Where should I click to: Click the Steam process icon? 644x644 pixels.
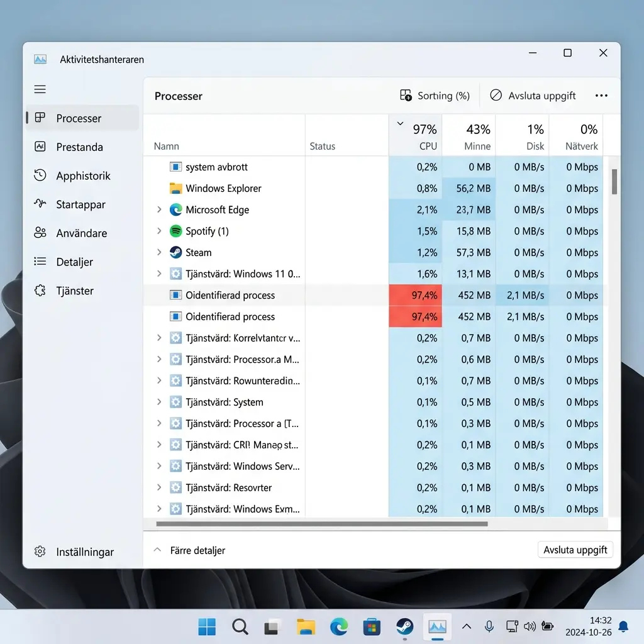[x=176, y=252]
